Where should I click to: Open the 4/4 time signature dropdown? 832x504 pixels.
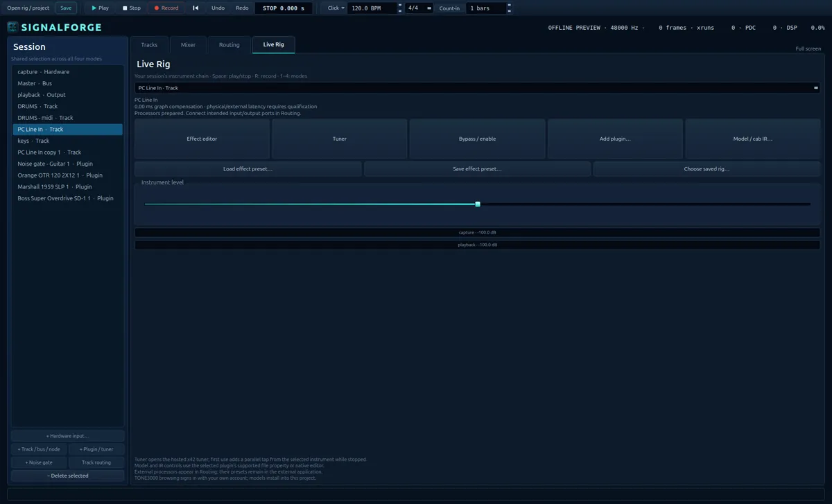[419, 8]
